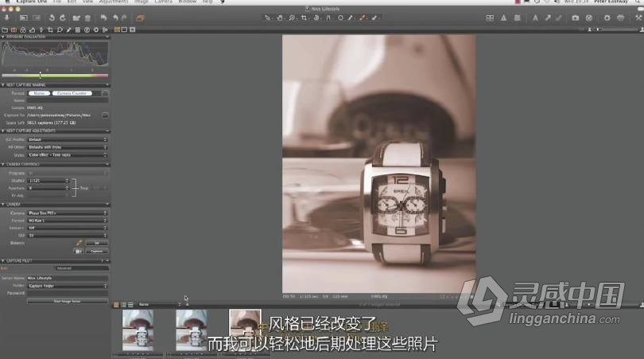Open the camera Format IIQ Raw dropdown
Screen dimensions: 644x359
click(x=68, y=220)
